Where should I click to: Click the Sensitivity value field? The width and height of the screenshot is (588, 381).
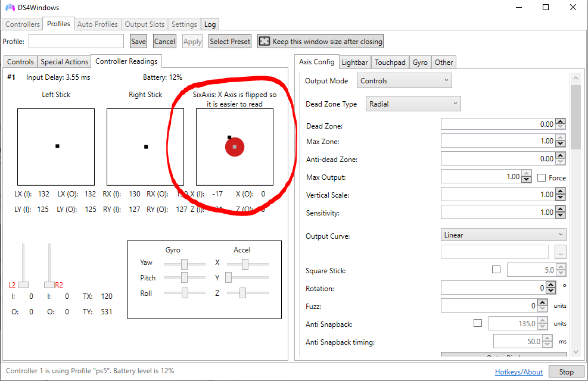tap(498, 213)
